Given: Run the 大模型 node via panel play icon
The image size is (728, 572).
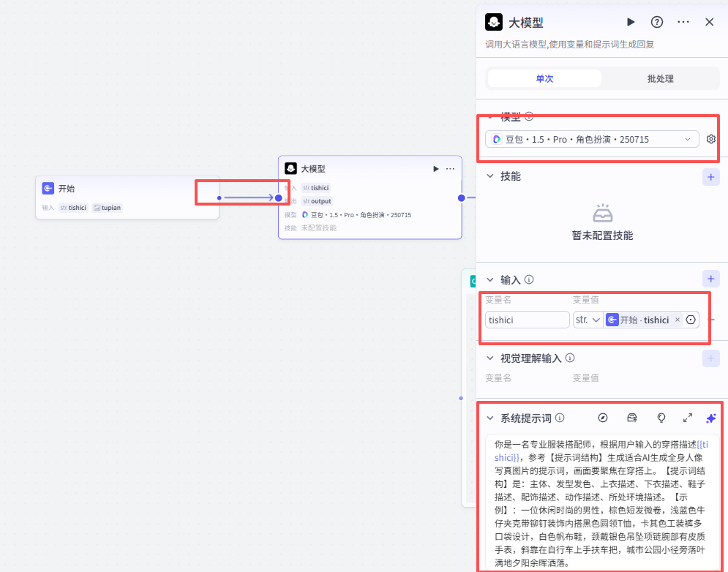Looking at the screenshot, I should pos(630,22).
